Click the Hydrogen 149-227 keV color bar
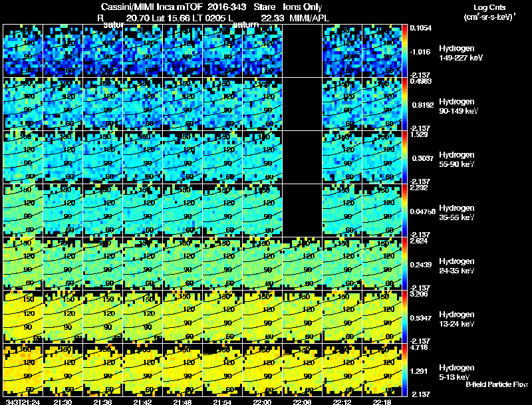532x405 pixels. [x=404, y=51]
